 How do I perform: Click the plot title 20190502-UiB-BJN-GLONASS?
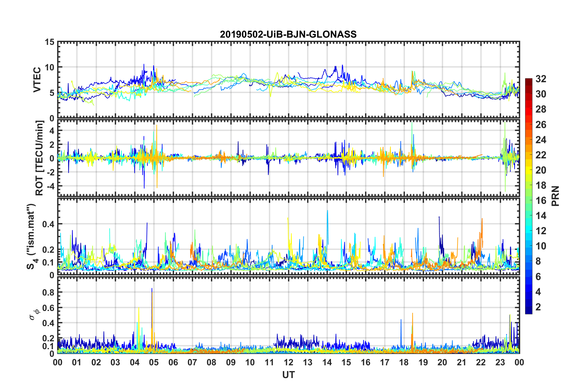[288, 34]
